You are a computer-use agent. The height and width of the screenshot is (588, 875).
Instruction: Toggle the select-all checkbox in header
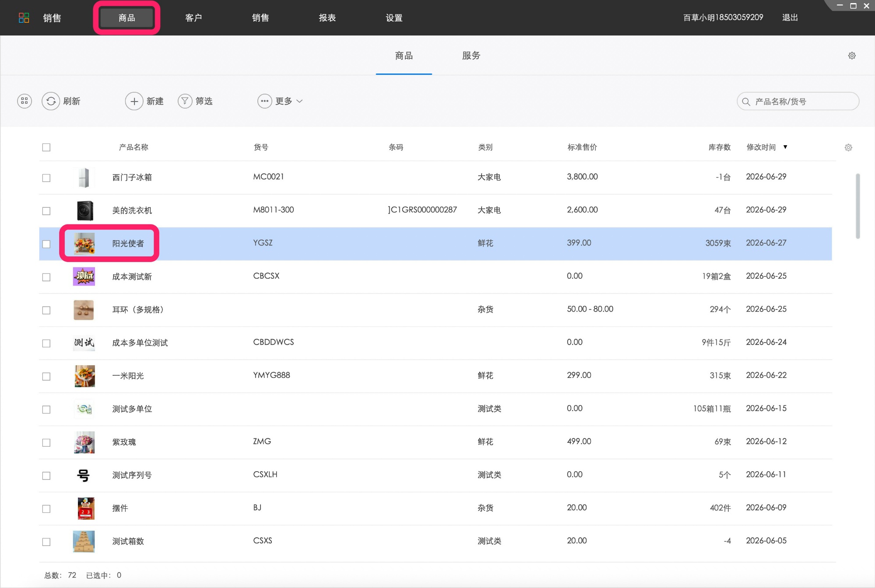46,147
